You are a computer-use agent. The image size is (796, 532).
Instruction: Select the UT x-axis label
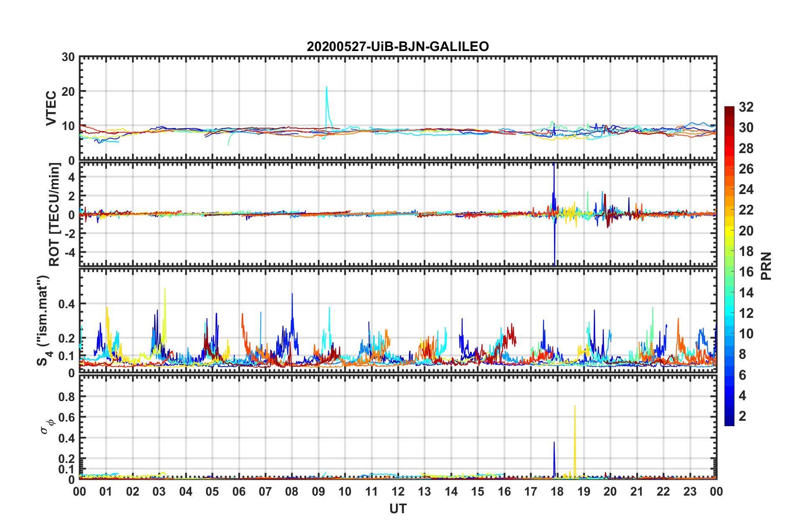pos(398,509)
